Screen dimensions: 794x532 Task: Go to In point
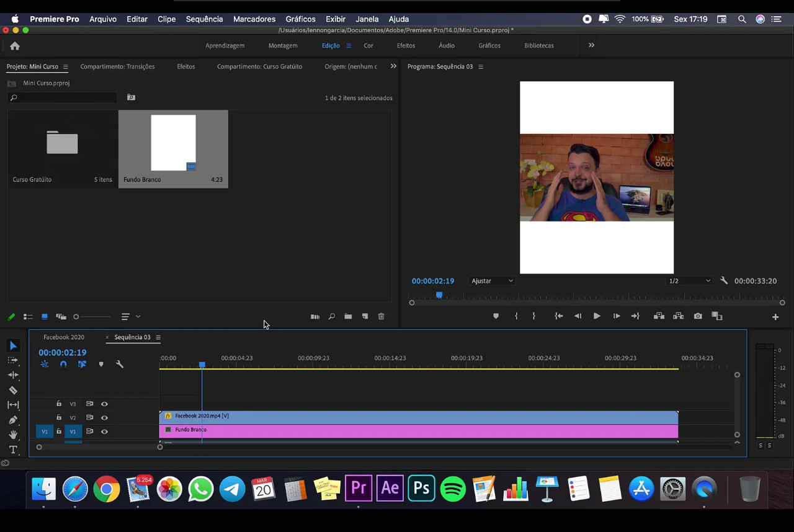pyautogui.click(x=559, y=316)
